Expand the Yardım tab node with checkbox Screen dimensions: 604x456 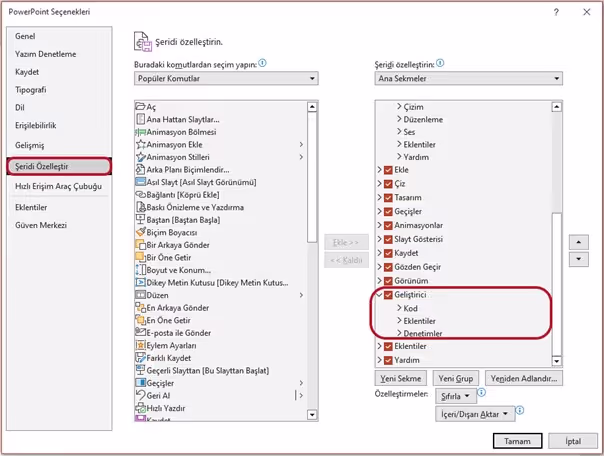coord(379,360)
